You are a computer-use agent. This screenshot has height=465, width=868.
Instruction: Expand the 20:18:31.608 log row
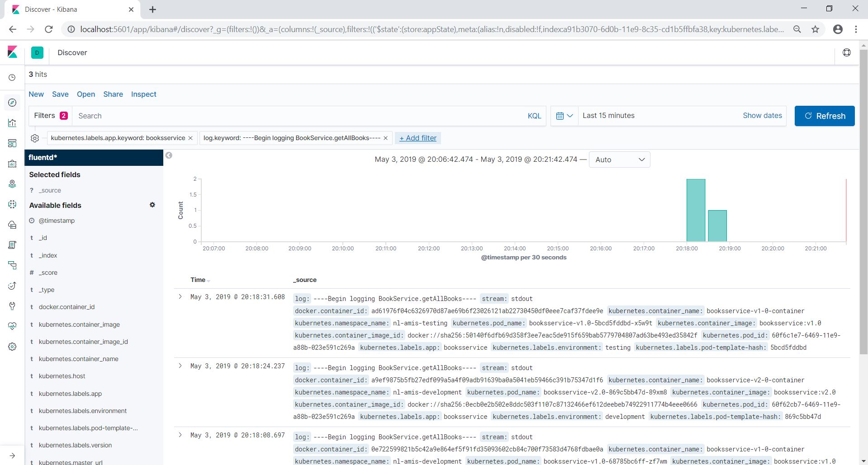pos(180,297)
